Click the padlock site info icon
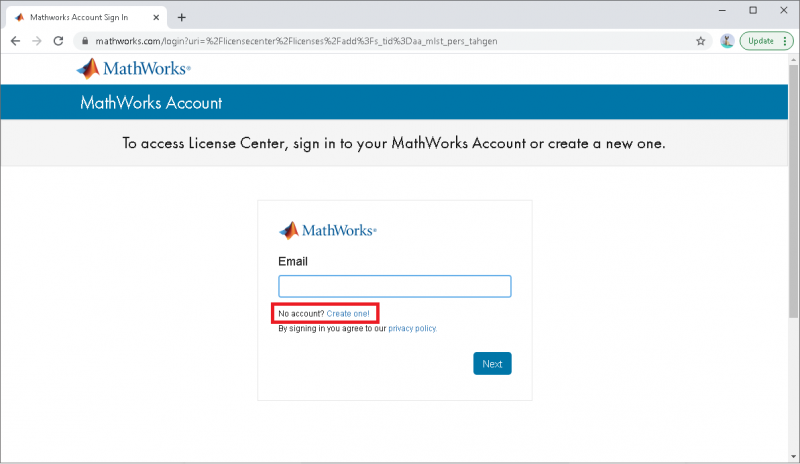This screenshot has width=800, height=464. [x=85, y=41]
